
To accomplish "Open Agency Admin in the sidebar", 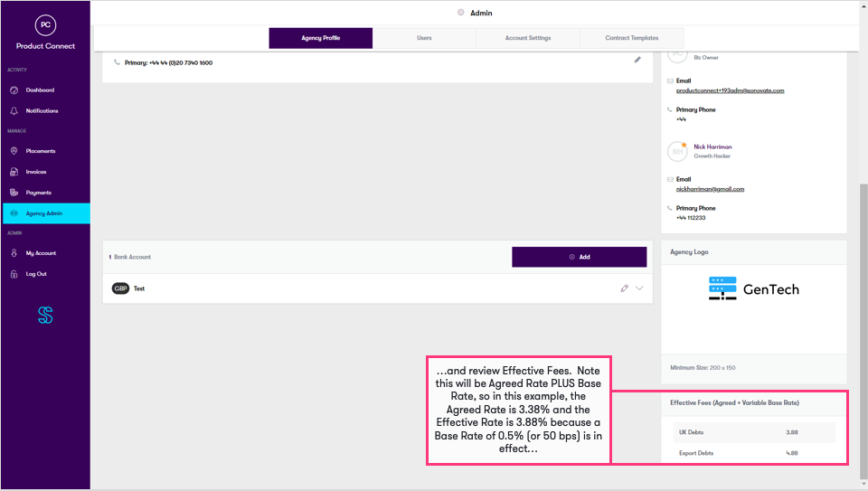I will click(44, 213).
